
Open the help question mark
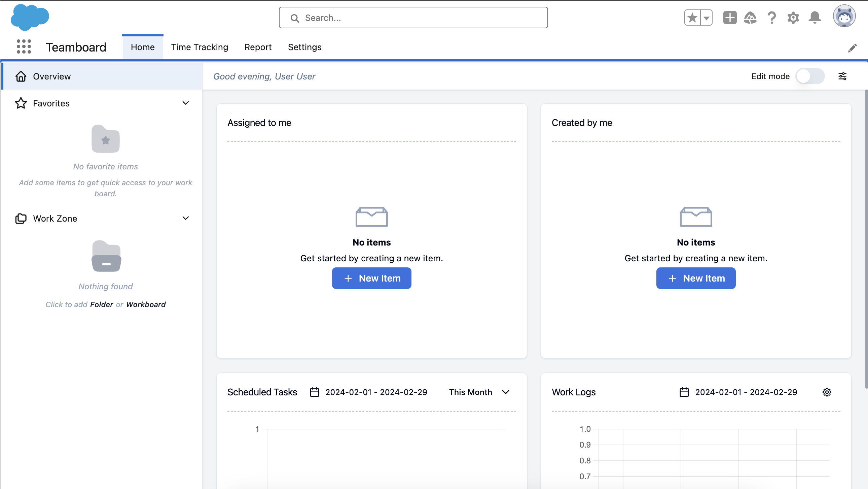[771, 18]
